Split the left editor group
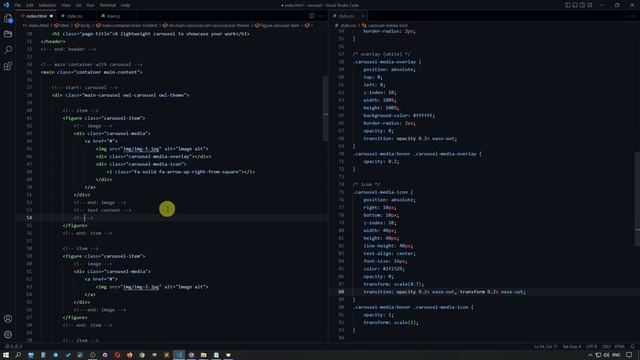Viewport: 640px width, 360px height. (x=312, y=16)
